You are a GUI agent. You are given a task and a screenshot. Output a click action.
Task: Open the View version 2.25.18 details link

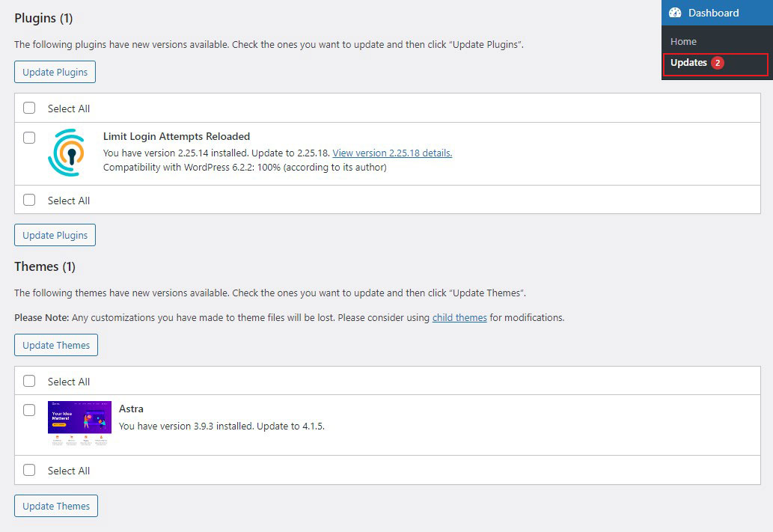(x=392, y=153)
